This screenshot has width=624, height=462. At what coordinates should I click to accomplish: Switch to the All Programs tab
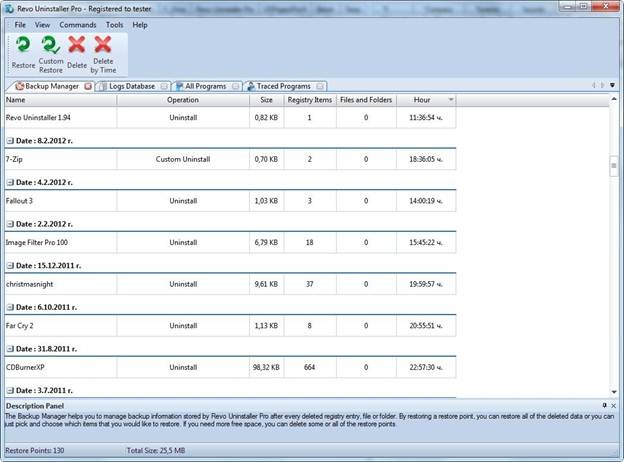(x=204, y=87)
